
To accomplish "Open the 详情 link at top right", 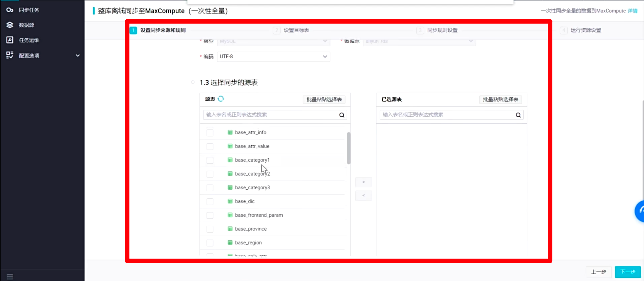I will tap(632, 11).
